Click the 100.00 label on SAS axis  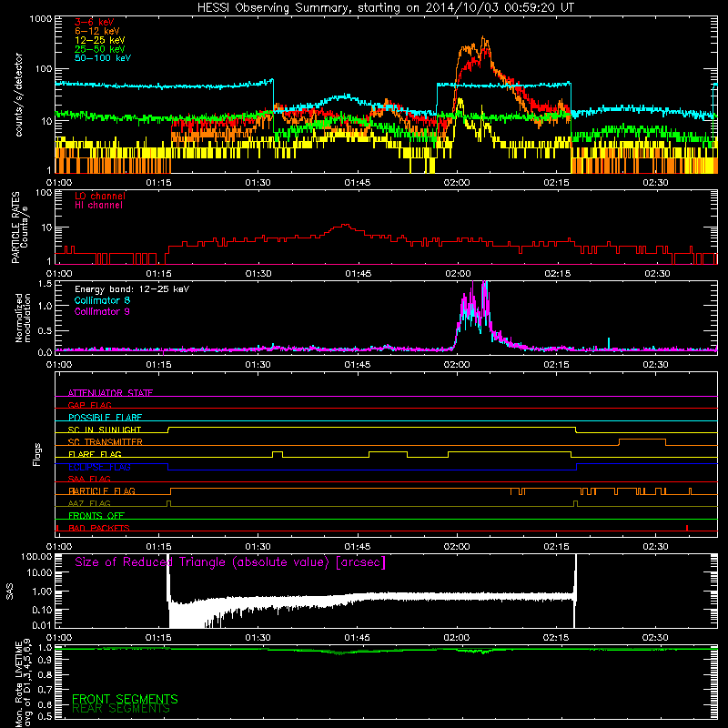coord(36,556)
